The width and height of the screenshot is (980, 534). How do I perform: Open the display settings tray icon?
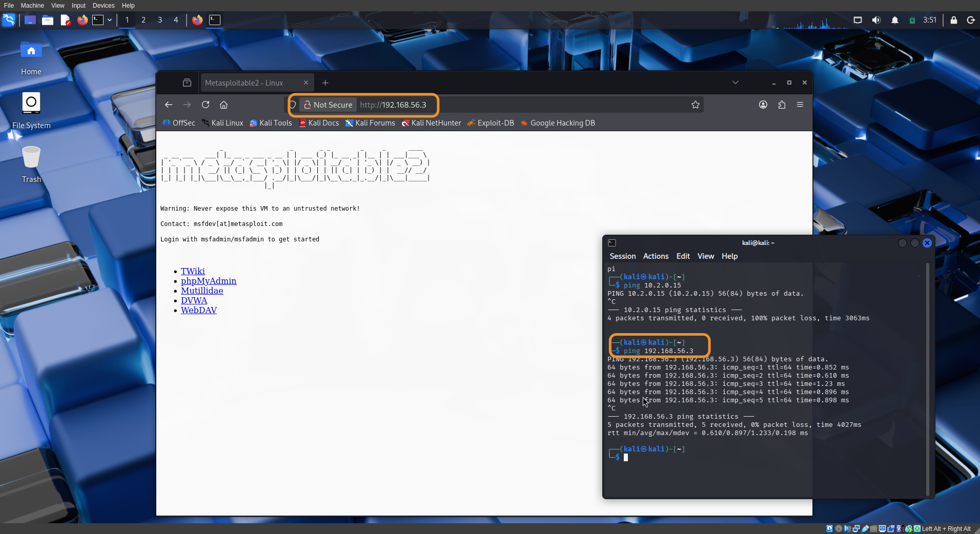[x=857, y=20]
